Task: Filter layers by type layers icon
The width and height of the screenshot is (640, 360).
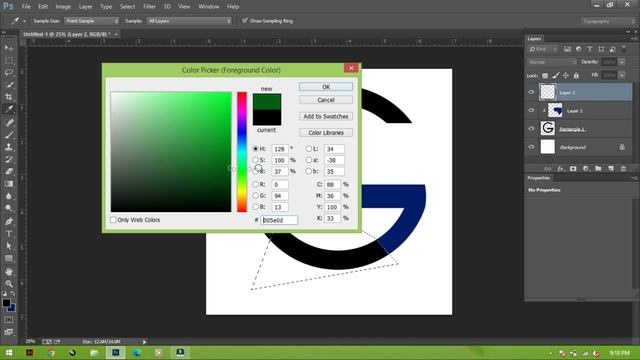Action: [590, 49]
